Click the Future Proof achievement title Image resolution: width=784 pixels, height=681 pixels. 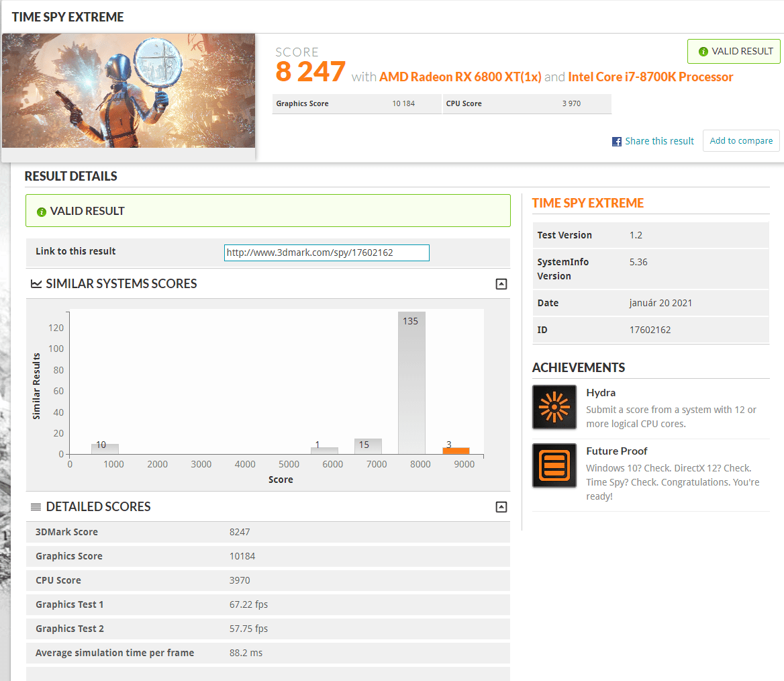point(616,451)
